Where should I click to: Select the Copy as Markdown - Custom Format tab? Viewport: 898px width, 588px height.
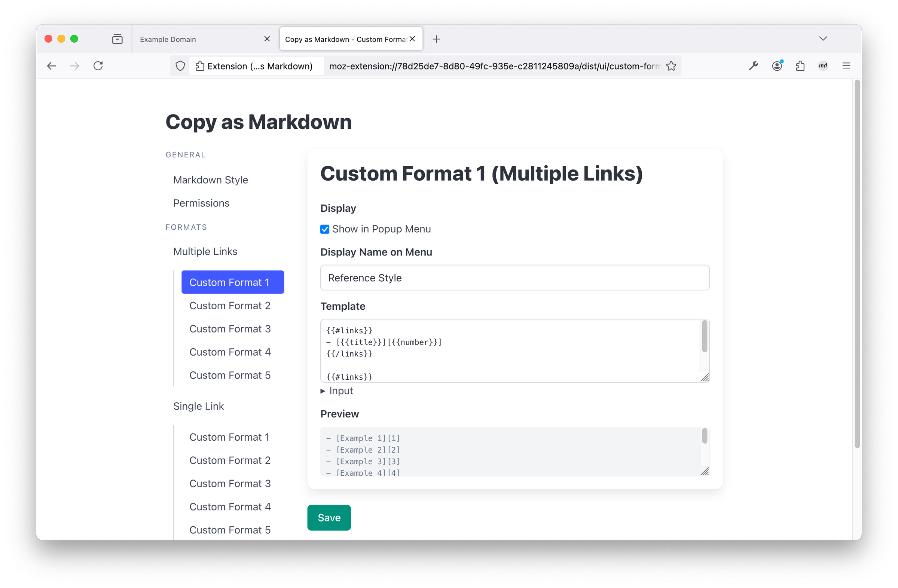point(351,39)
